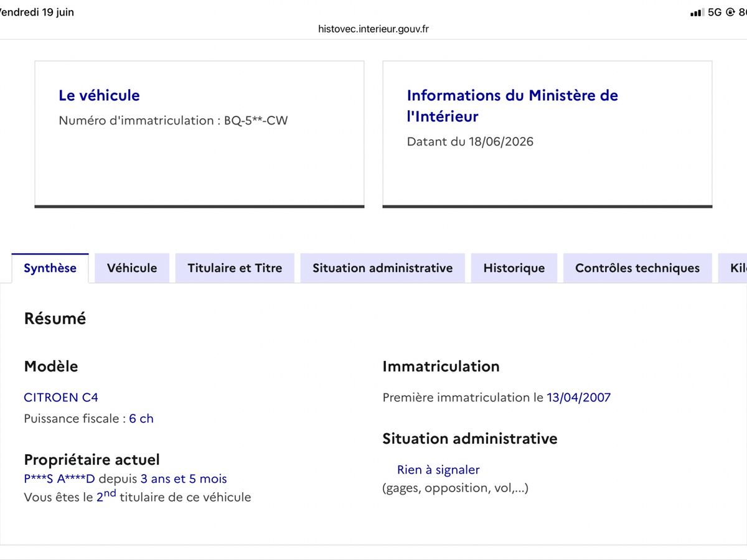
Task: Go to the Historique tab
Action: click(x=514, y=268)
